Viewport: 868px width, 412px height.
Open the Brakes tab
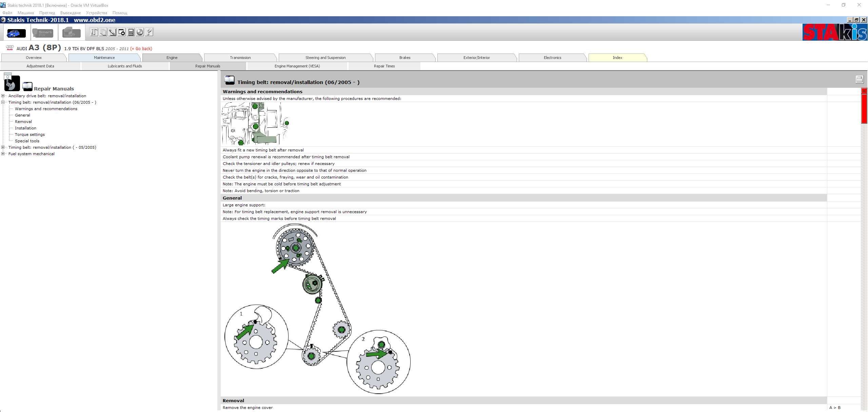[405, 58]
